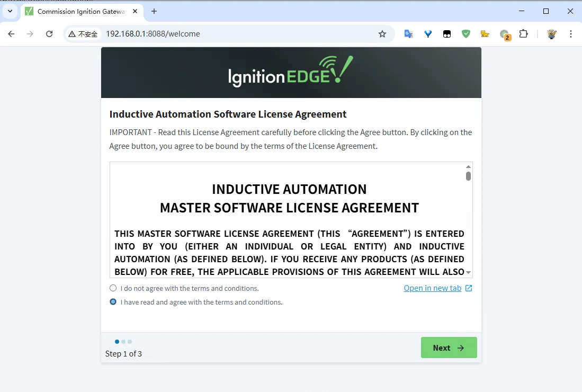The height and width of the screenshot is (392, 582).
Task: Select 'I do not agree' radio option
Action: tap(113, 288)
